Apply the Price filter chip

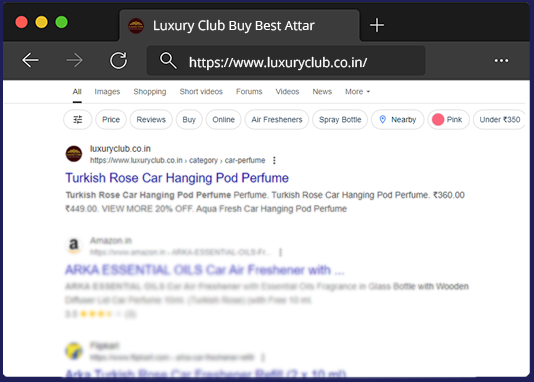click(111, 120)
